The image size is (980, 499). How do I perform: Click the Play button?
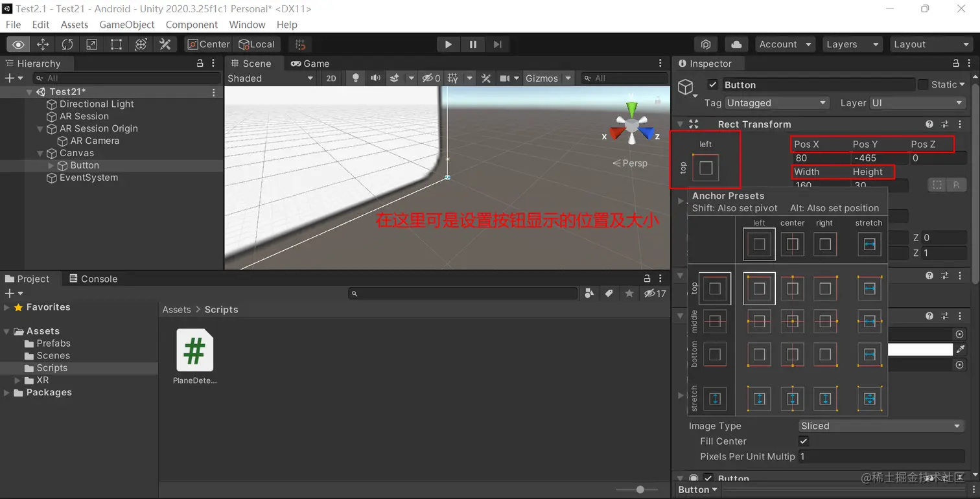[x=448, y=44]
